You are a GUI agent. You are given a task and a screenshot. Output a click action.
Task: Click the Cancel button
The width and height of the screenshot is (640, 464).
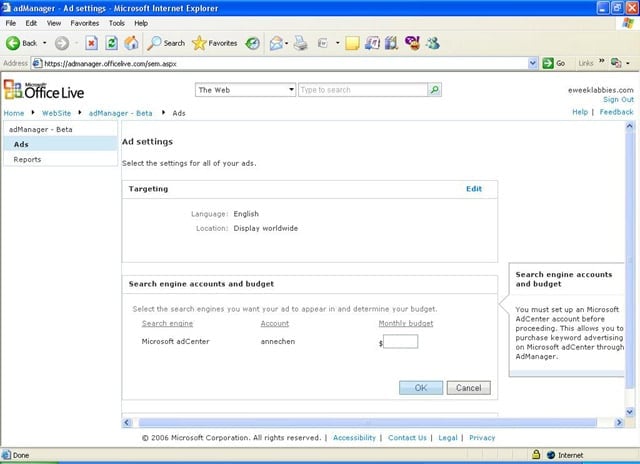[x=469, y=388]
